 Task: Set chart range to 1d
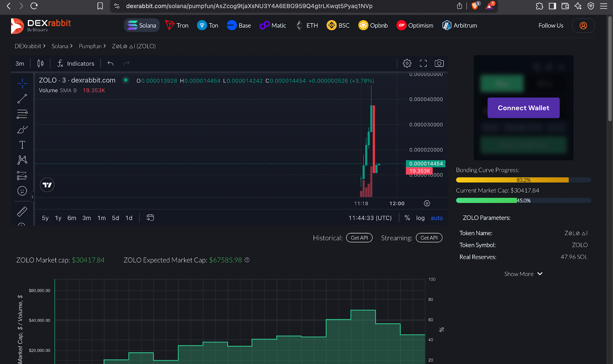[129, 218]
